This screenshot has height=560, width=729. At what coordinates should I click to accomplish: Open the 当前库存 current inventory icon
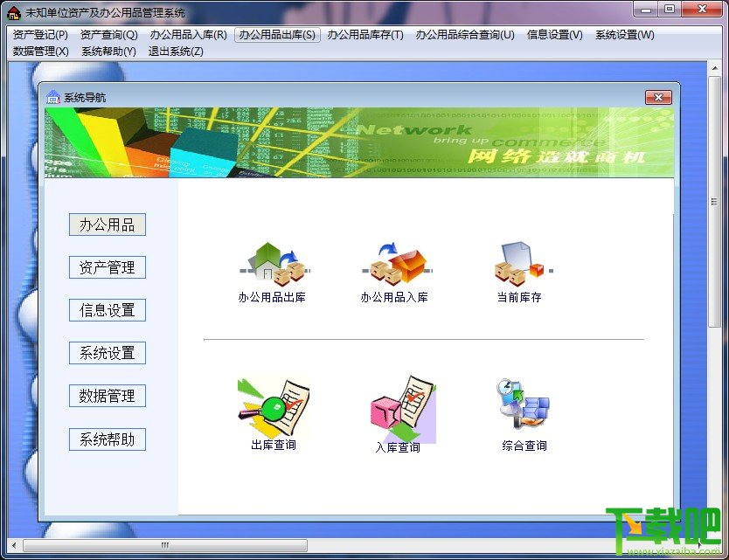click(523, 263)
